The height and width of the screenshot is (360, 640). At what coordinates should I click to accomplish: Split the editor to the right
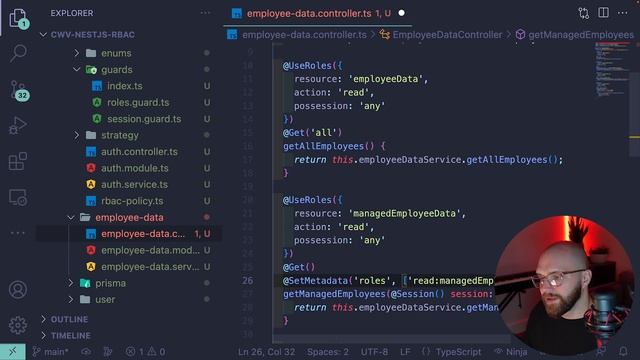tap(603, 13)
